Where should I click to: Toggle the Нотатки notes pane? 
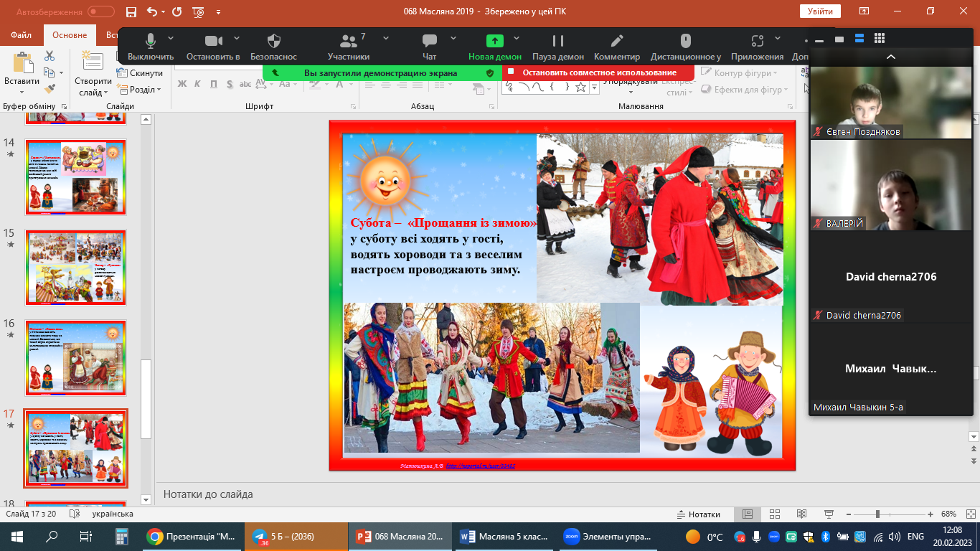coord(699,514)
